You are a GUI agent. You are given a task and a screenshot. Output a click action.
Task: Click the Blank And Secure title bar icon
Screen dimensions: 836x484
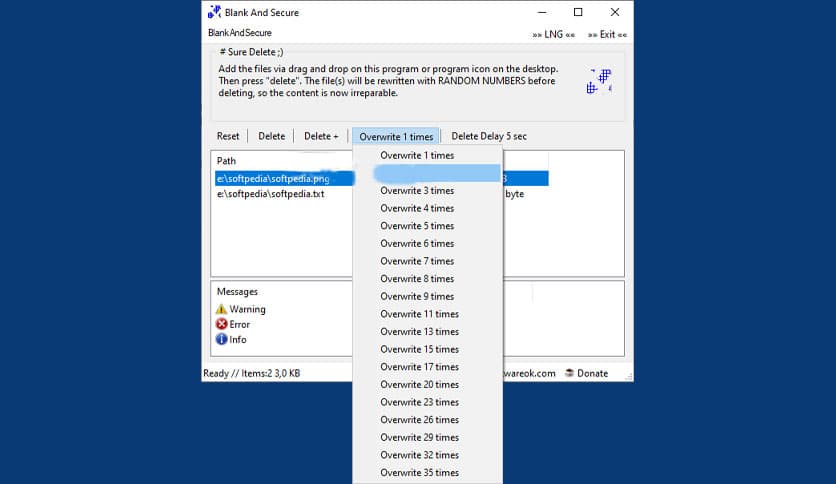(x=214, y=12)
